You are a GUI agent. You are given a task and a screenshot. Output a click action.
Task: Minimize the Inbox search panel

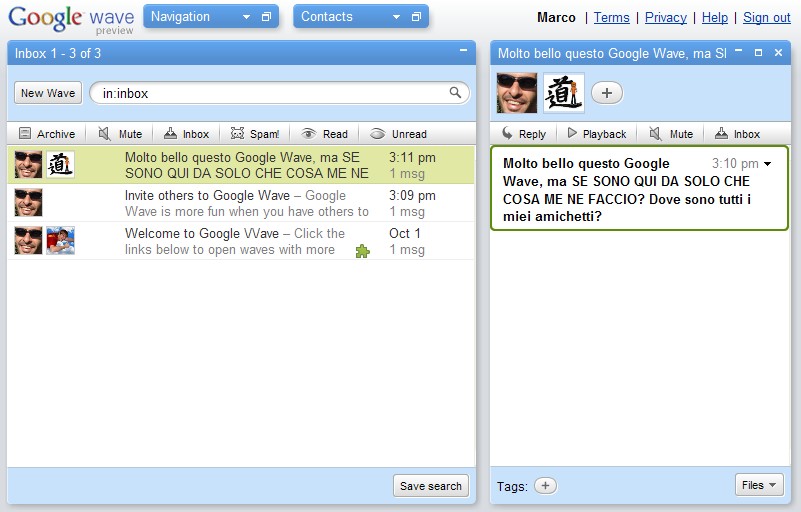pyautogui.click(x=463, y=51)
